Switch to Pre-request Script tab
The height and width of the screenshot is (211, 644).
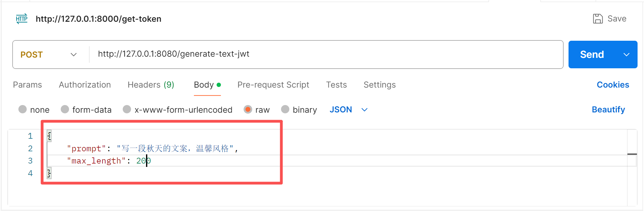(273, 85)
